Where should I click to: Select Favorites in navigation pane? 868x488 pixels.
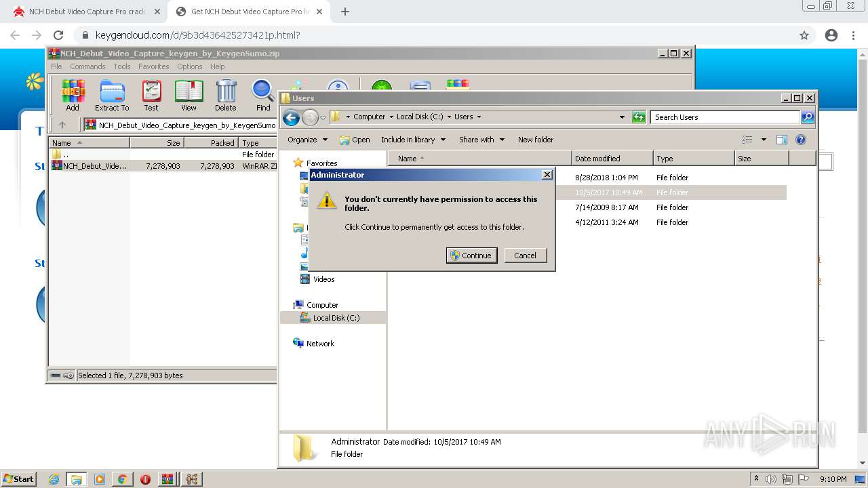pyautogui.click(x=321, y=163)
